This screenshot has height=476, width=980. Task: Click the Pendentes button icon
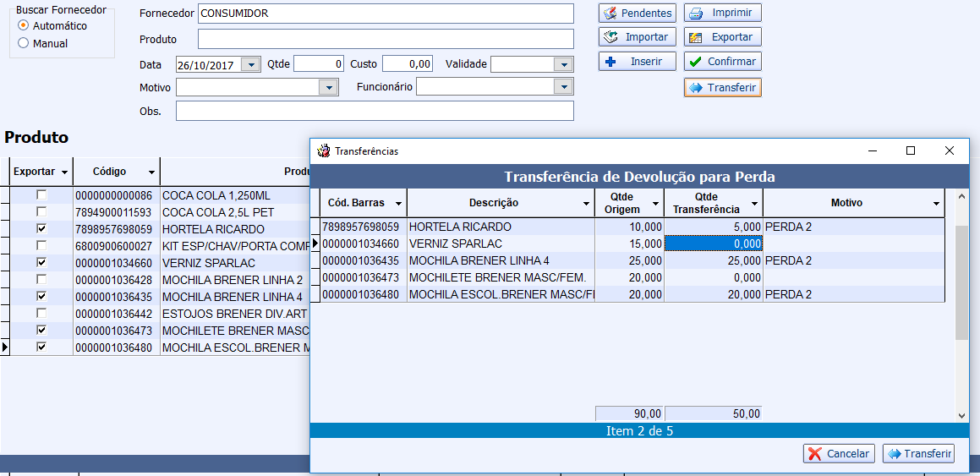pos(610,14)
